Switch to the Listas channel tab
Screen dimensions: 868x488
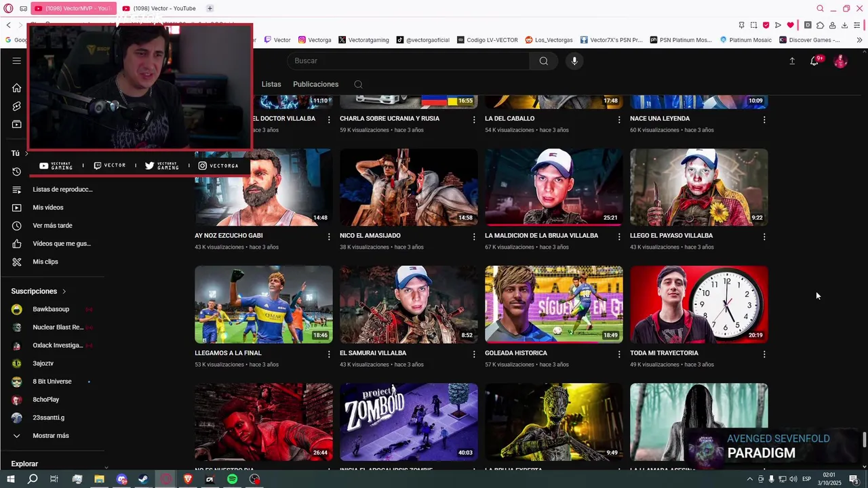[271, 84]
